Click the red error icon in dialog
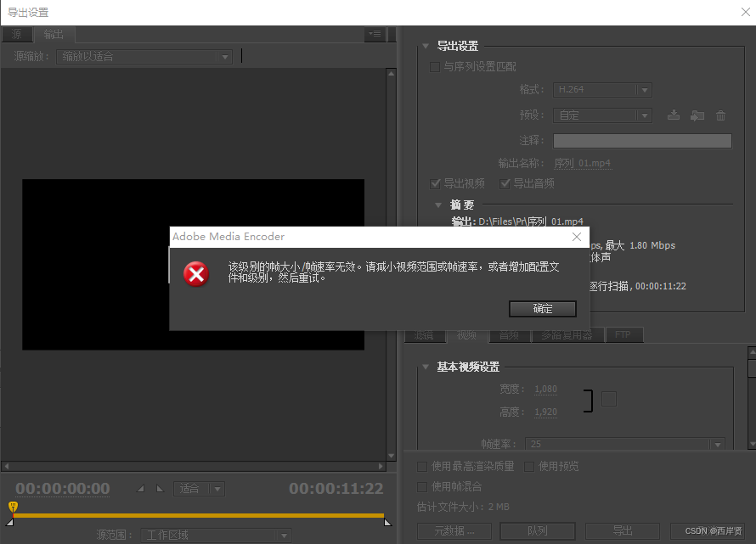 pyautogui.click(x=196, y=274)
